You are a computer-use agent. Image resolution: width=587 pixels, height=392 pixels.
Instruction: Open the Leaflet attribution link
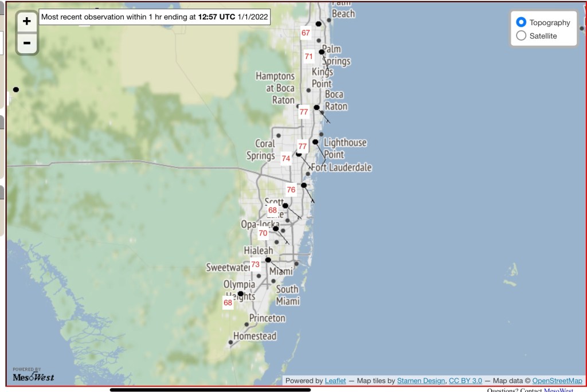[x=335, y=381]
